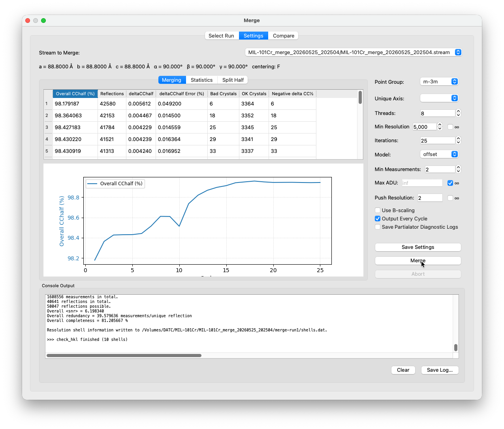
Task: Open the Statistics sub-tab
Action: [201, 80]
